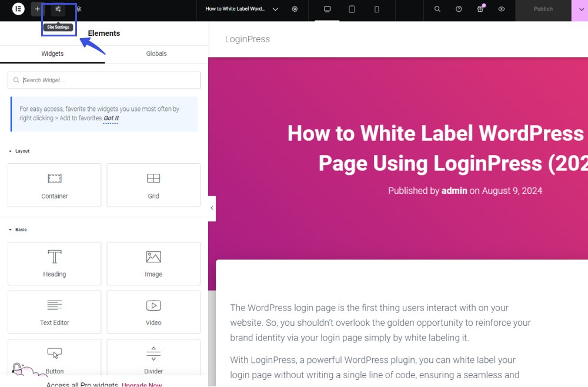The height and width of the screenshot is (387, 588).
Task: Select the Heading widget
Action: coord(54,263)
